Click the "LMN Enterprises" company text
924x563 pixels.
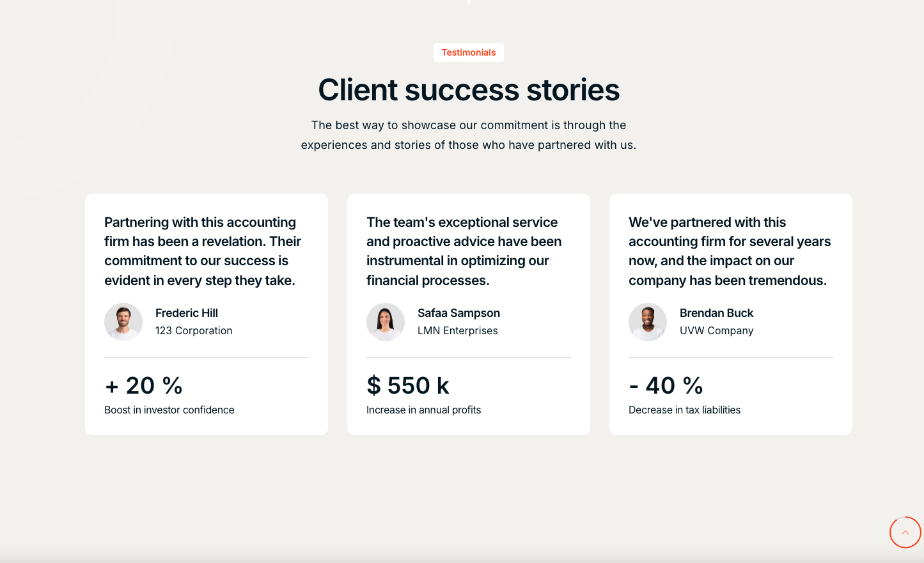[457, 330]
